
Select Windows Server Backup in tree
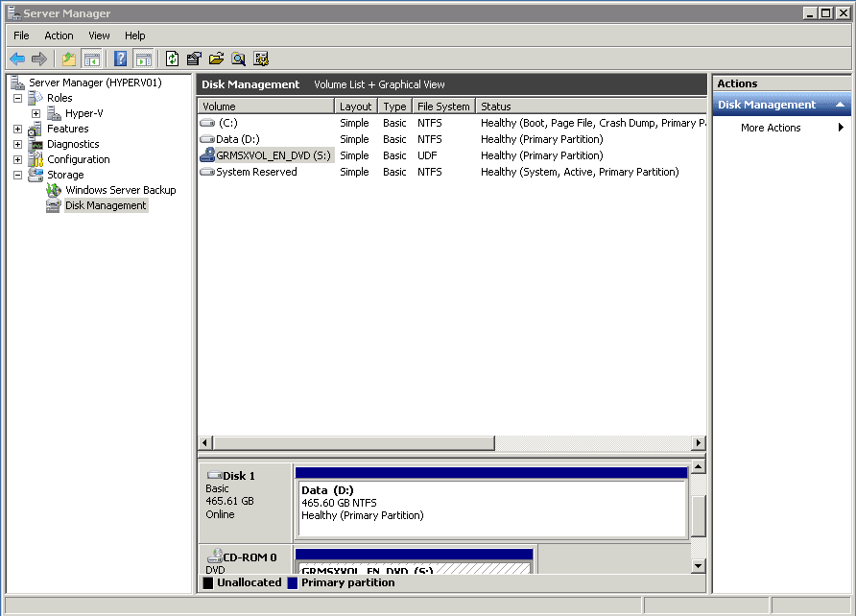[120, 190]
